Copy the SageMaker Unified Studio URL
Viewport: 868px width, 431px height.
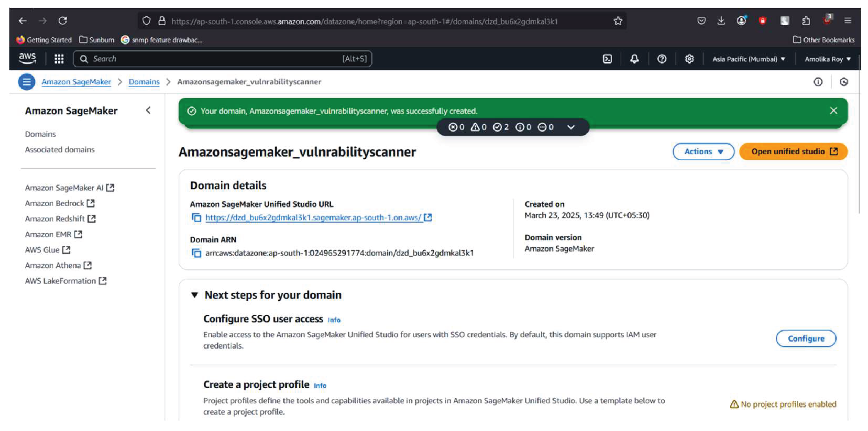(196, 218)
